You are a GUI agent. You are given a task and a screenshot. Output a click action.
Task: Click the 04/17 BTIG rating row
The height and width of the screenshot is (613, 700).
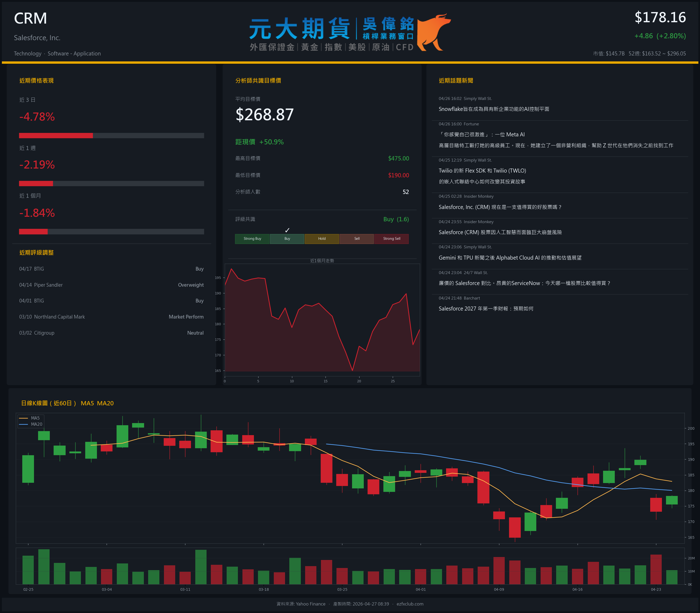(x=111, y=269)
